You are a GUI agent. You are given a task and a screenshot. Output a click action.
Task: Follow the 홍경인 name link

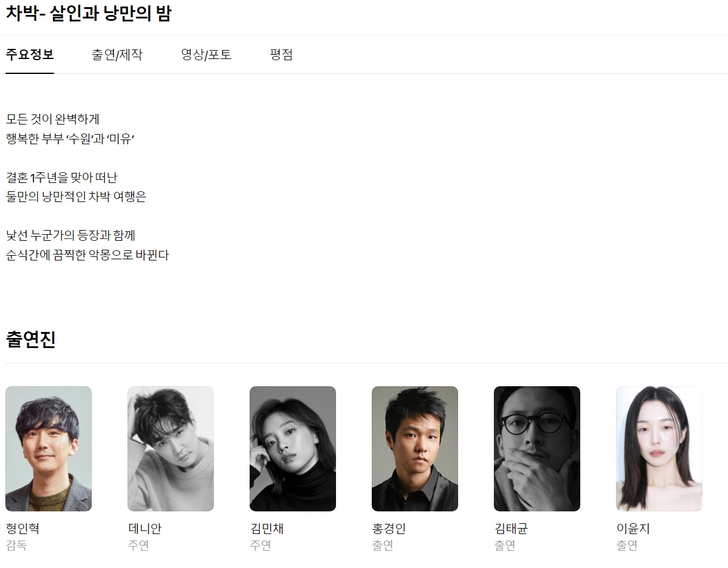tap(389, 529)
